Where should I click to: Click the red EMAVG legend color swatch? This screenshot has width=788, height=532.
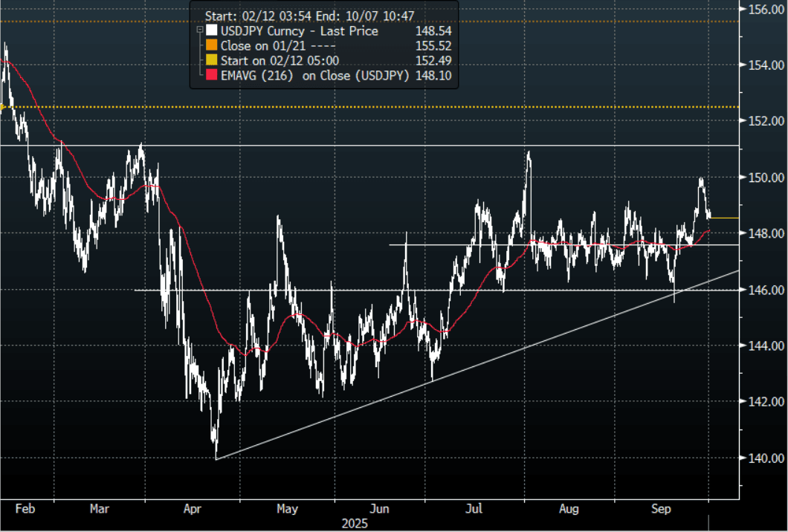click(213, 76)
